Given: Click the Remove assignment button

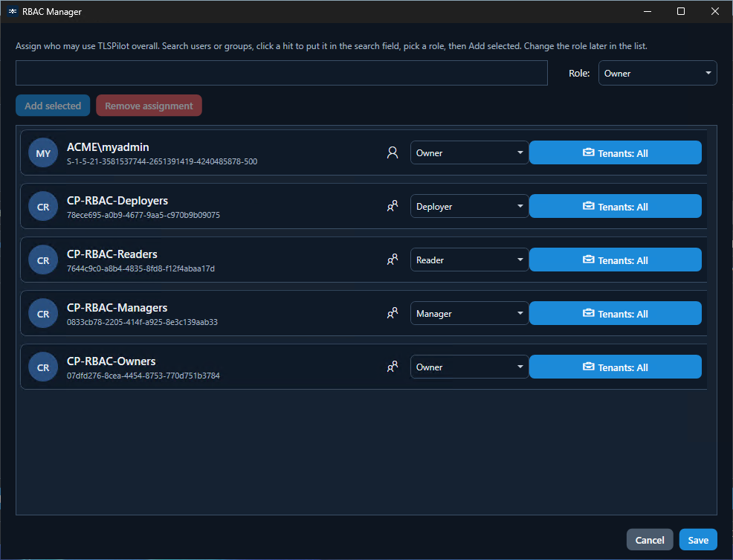Looking at the screenshot, I should tap(149, 106).
